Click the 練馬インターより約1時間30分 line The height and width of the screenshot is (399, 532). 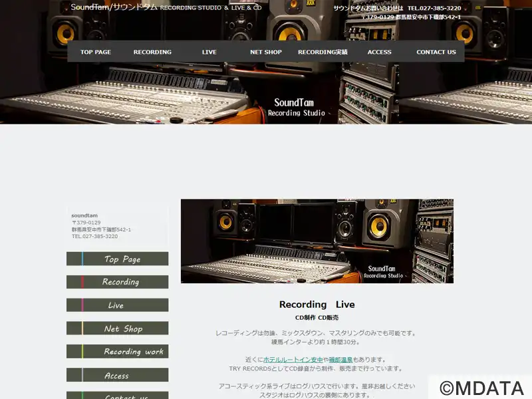pyautogui.click(x=316, y=342)
